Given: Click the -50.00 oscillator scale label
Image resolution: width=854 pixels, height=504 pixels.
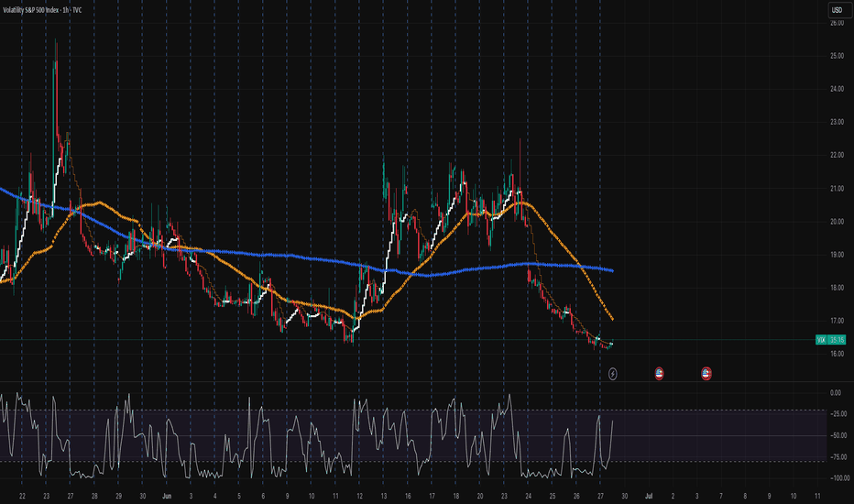Looking at the screenshot, I should click(x=838, y=435).
